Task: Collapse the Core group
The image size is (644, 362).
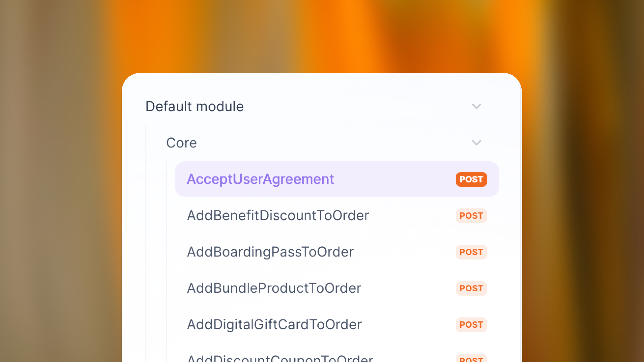Action: [477, 143]
